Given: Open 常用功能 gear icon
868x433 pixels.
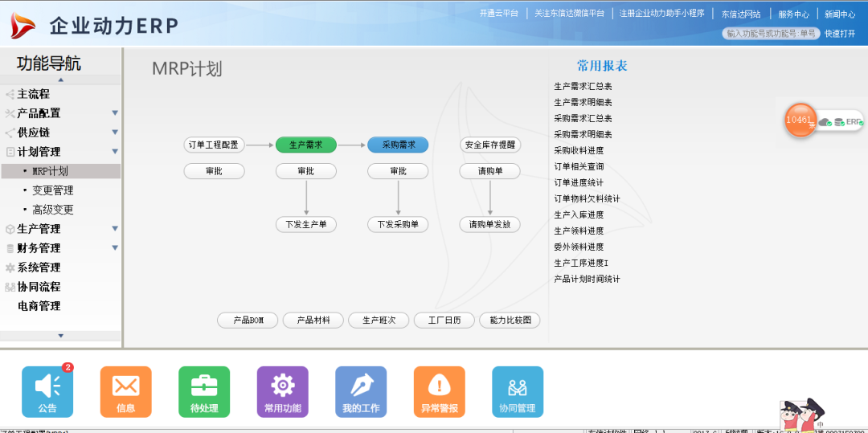Looking at the screenshot, I should pyautogui.click(x=282, y=391).
